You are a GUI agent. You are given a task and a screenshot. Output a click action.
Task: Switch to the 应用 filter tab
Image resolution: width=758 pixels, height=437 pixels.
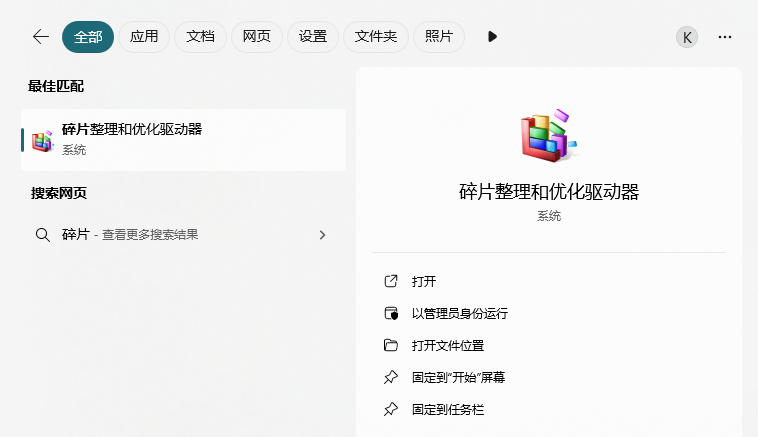pyautogui.click(x=144, y=37)
